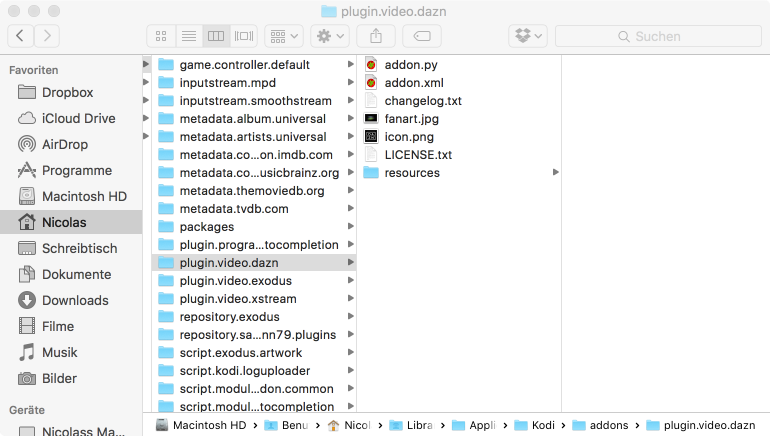Switch to list view
The height and width of the screenshot is (436, 770).
pos(189,36)
